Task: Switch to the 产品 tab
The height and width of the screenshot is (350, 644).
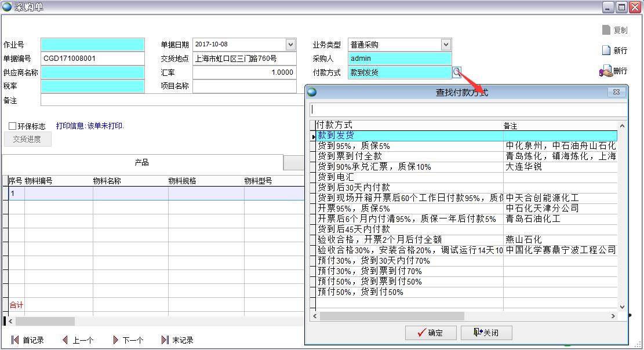Action: (142, 163)
